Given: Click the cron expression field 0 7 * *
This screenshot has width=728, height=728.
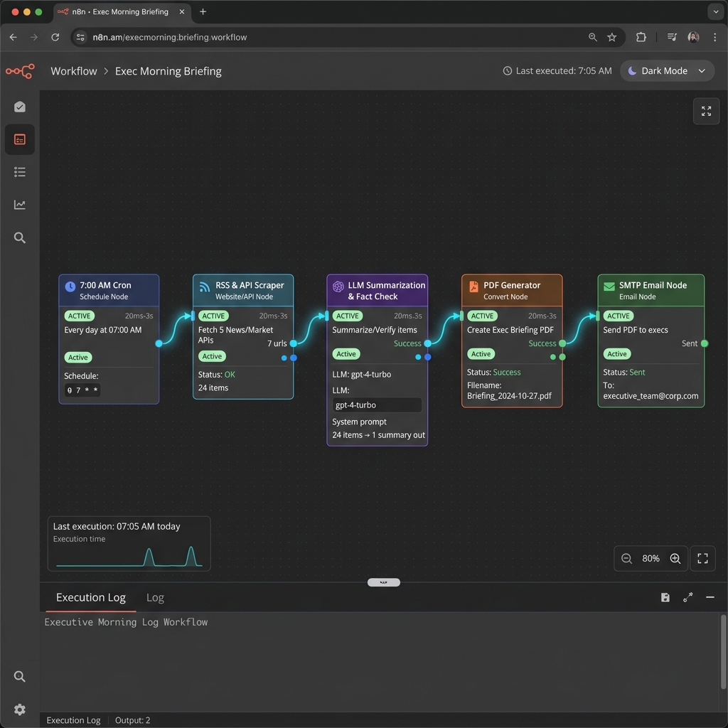Looking at the screenshot, I should click(x=82, y=390).
